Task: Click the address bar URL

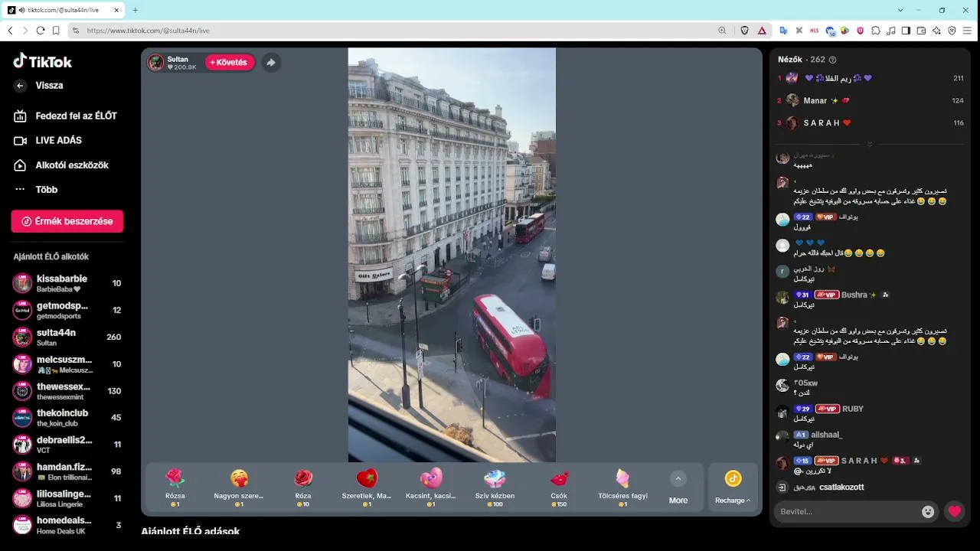Action: tap(148, 31)
